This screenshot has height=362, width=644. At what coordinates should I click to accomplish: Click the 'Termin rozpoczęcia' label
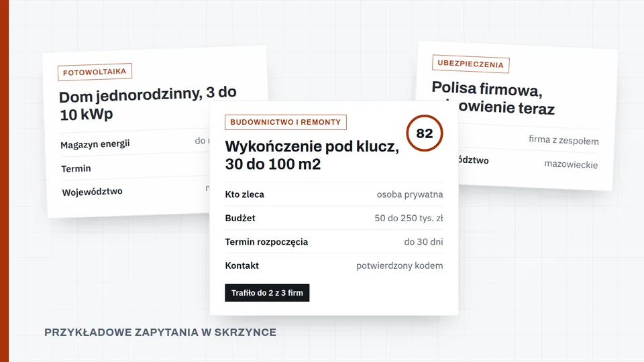[x=266, y=242]
